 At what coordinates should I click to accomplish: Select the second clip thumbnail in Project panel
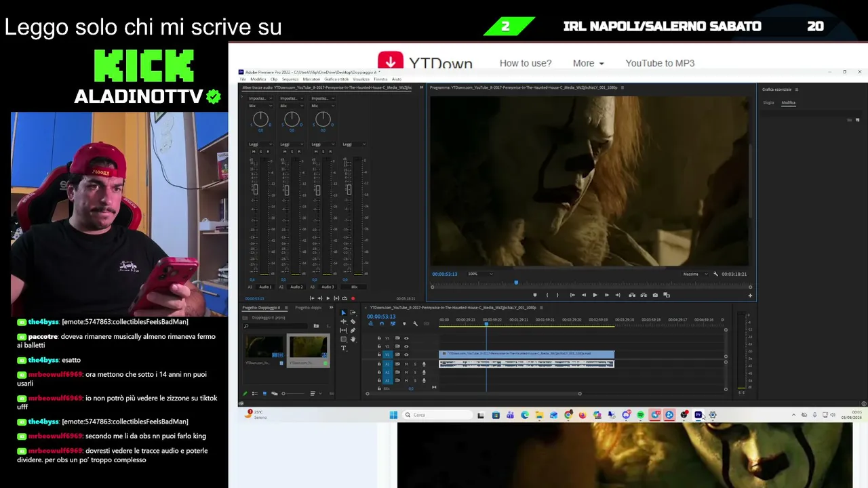pos(309,346)
